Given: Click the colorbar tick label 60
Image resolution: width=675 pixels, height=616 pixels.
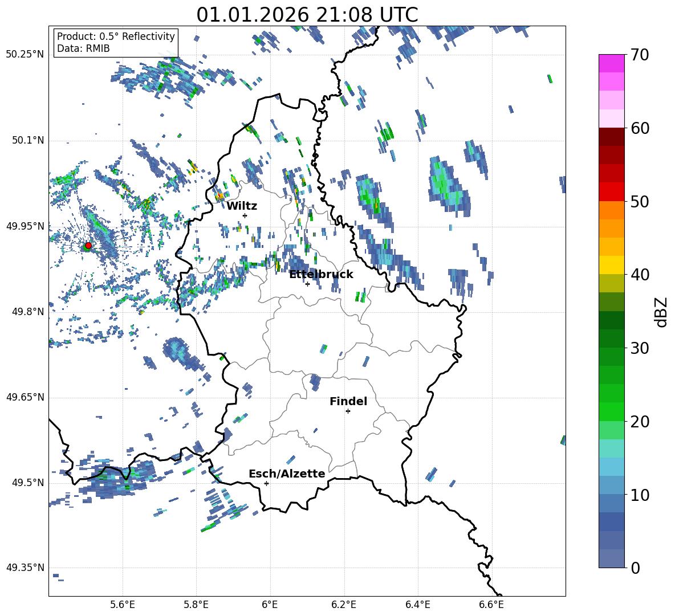Looking at the screenshot, I should coord(639,128).
